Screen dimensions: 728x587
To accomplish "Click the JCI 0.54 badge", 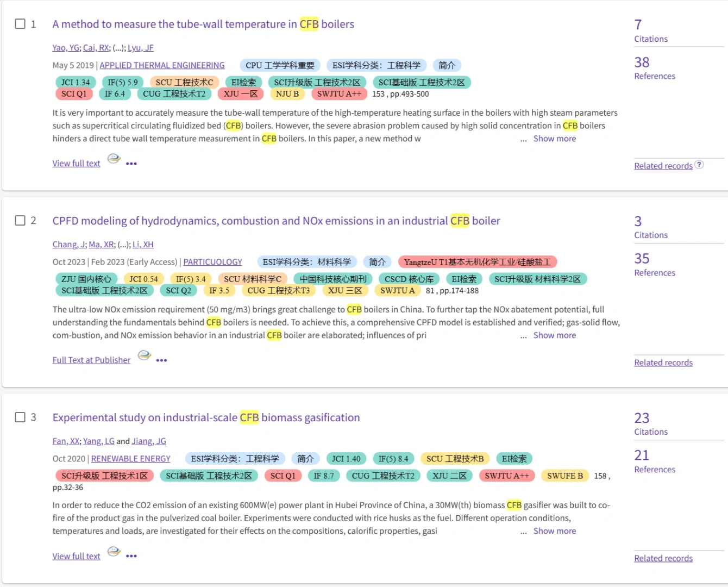I will 143,279.
